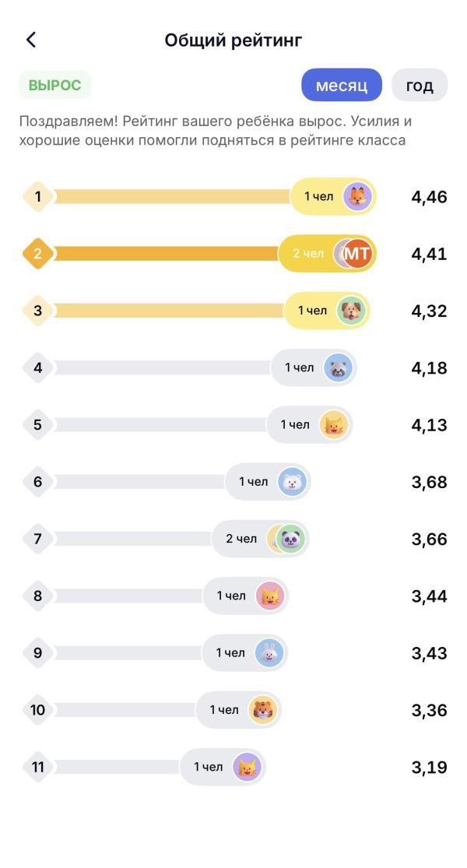
Task: Select the rank 8 diamond number badge
Action: (37, 596)
